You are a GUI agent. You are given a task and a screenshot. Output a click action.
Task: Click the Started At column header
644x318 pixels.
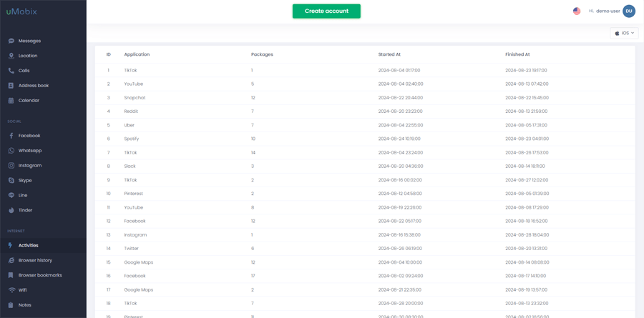point(389,54)
